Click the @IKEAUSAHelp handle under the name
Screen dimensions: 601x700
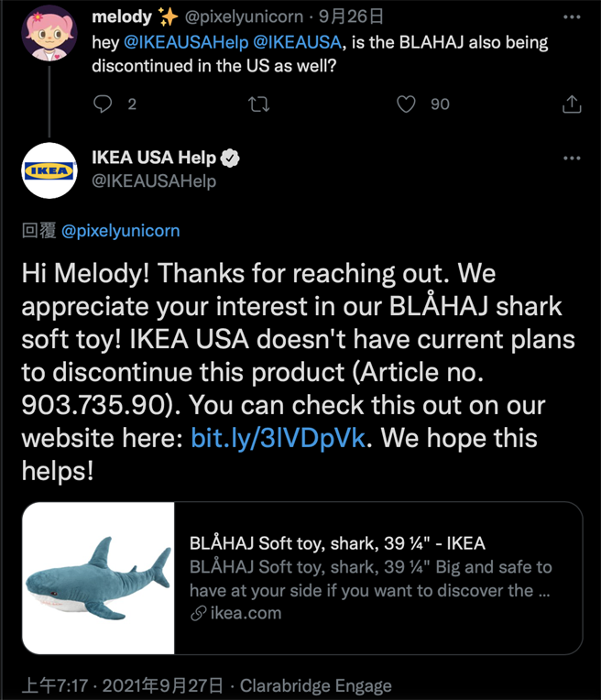pyautogui.click(x=154, y=181)
